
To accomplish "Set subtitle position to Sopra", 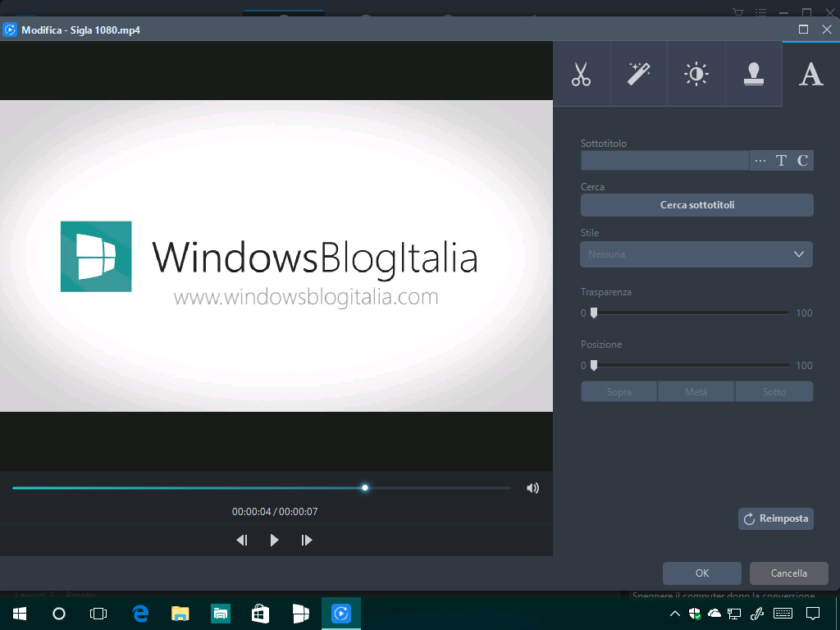I will (619, 391).
